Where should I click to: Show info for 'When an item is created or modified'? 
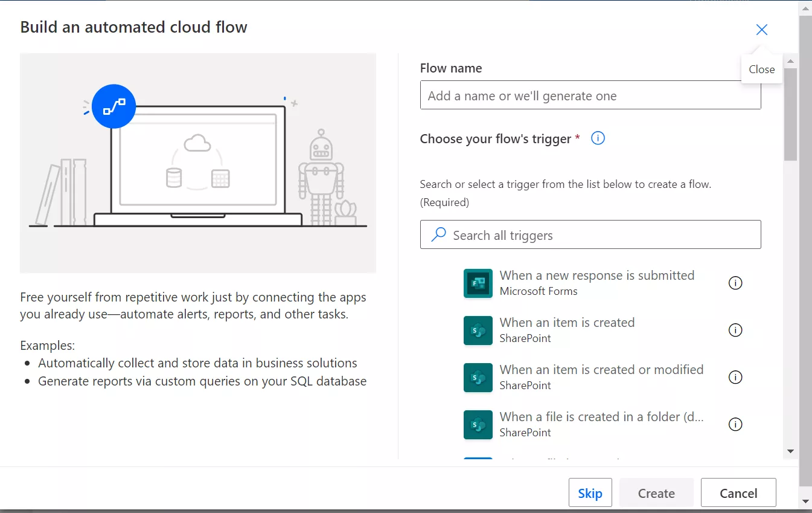[735, 377]
